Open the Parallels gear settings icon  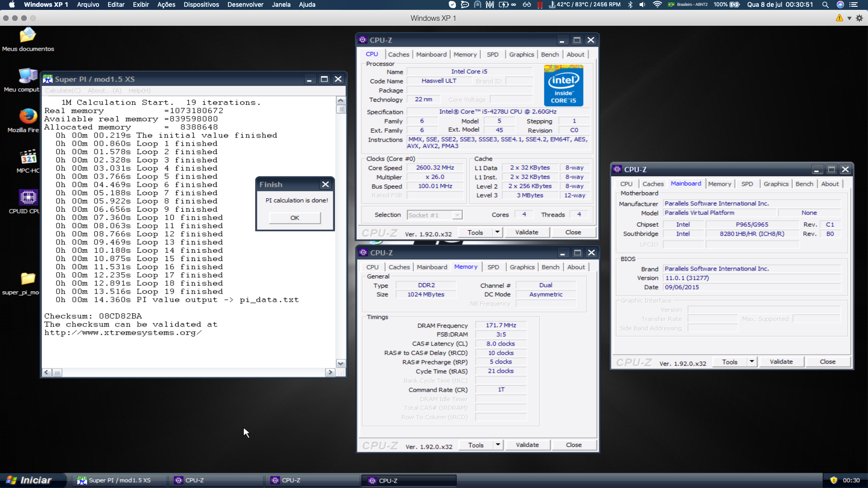[859, 18]
